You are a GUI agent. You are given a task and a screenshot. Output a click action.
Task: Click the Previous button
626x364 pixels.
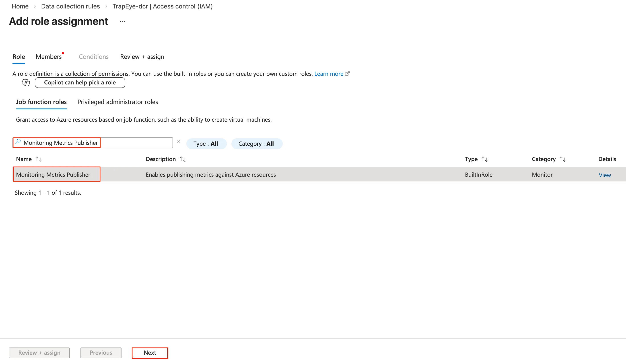[101, 353]
